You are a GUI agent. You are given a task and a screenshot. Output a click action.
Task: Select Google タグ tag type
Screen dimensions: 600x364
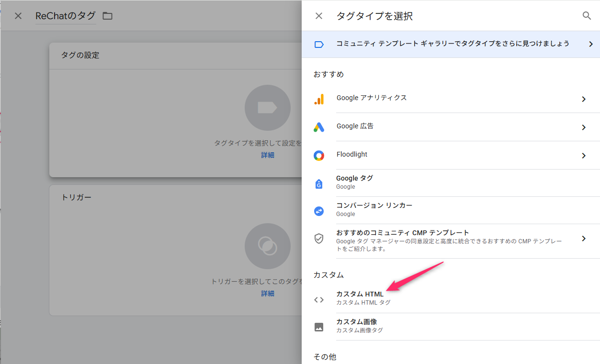451,183
